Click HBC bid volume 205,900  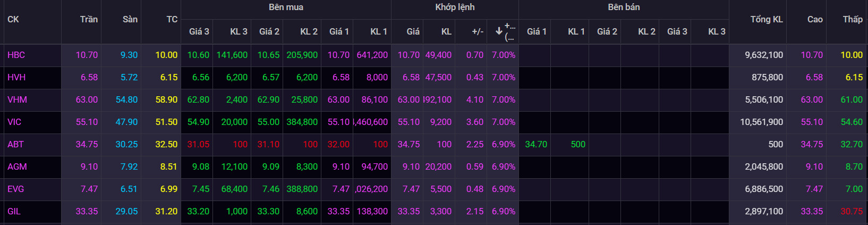[x=302, y=55]
